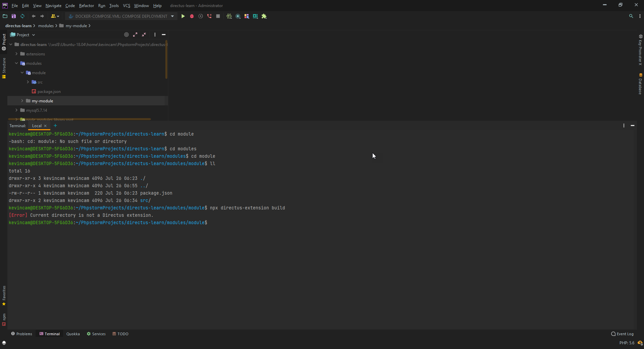Click the Project tree horizontal scrollbar
This screenshot has width=644, height=349.
click(79, 119)
